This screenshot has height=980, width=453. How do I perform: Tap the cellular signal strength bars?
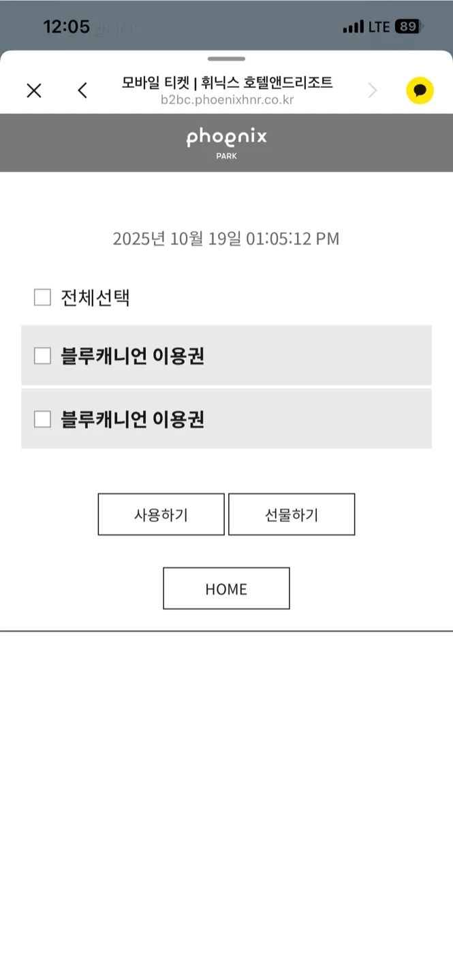[353, 27]
